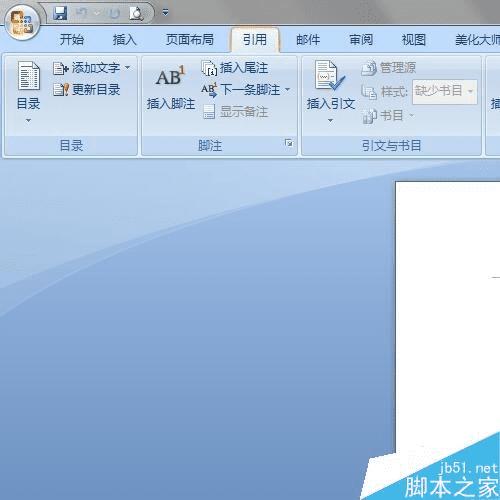The width and height of the screenshot is (500, 500).
Task: Click the 目录 table of contents icon
Action: (x=29, y=76)
